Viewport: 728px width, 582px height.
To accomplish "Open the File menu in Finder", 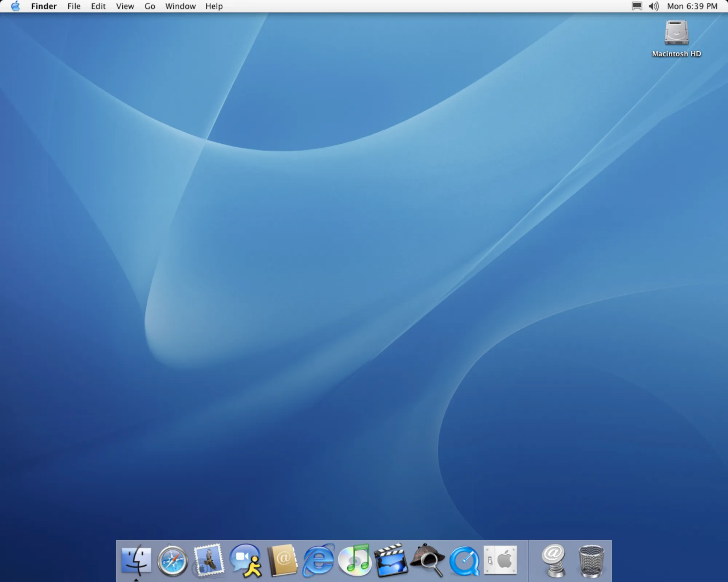I will (x=74, y=6).
